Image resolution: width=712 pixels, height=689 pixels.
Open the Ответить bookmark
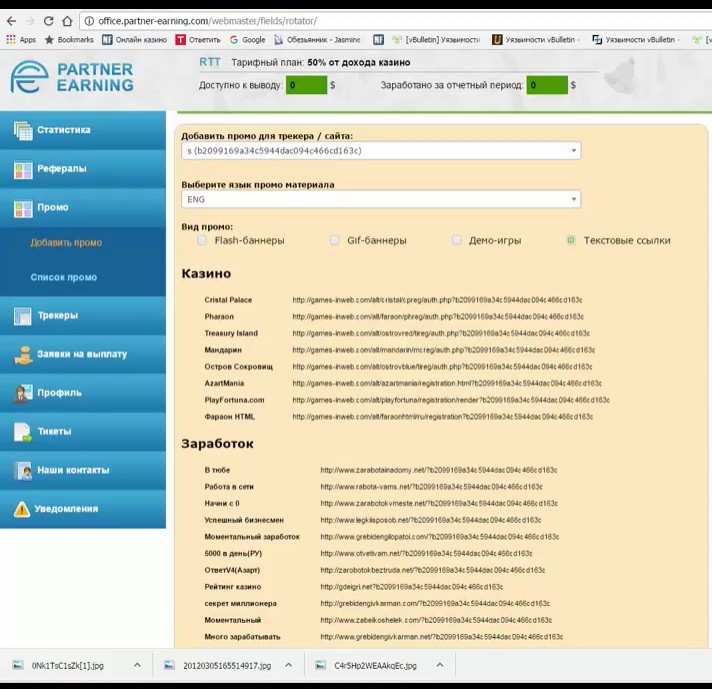click(198, 40)
